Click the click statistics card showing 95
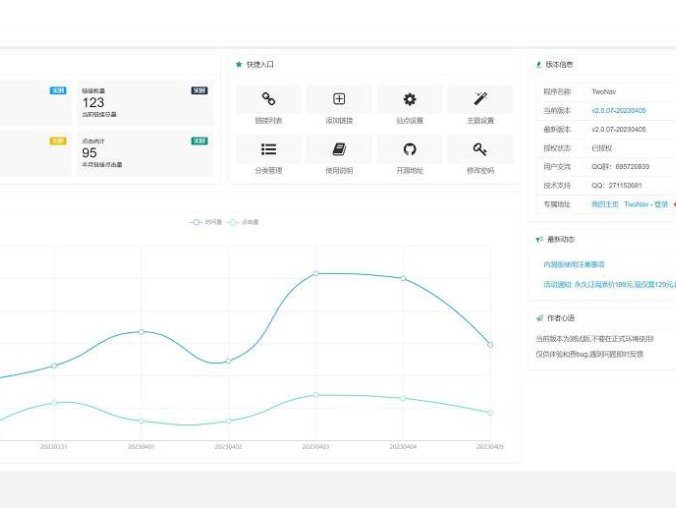The image size is (676, 508). (144, 155)
